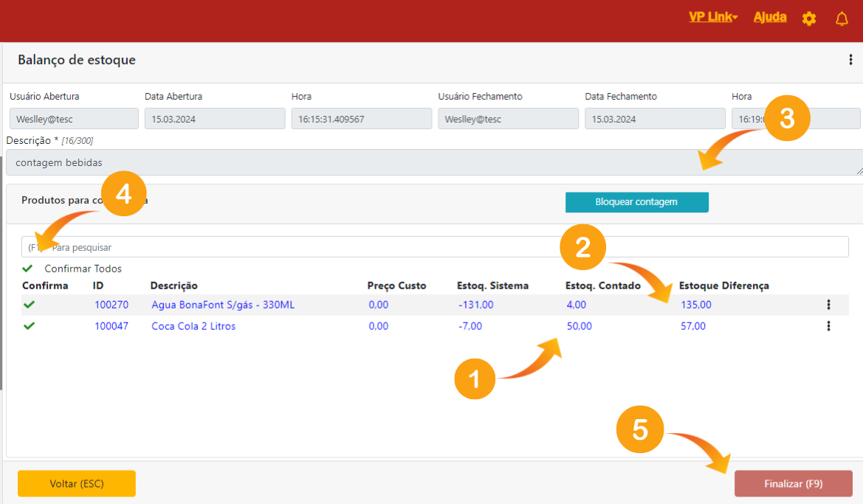Click the Finalizar (F9) button

[793, 484]
